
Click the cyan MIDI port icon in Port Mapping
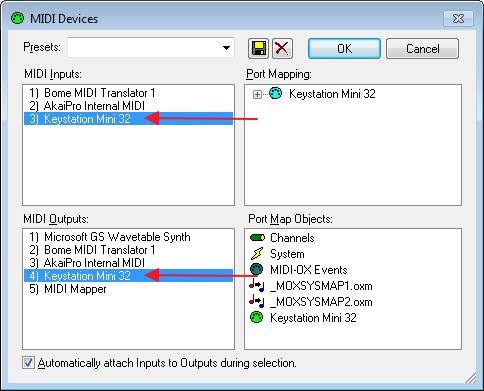(x=276, y=94)
